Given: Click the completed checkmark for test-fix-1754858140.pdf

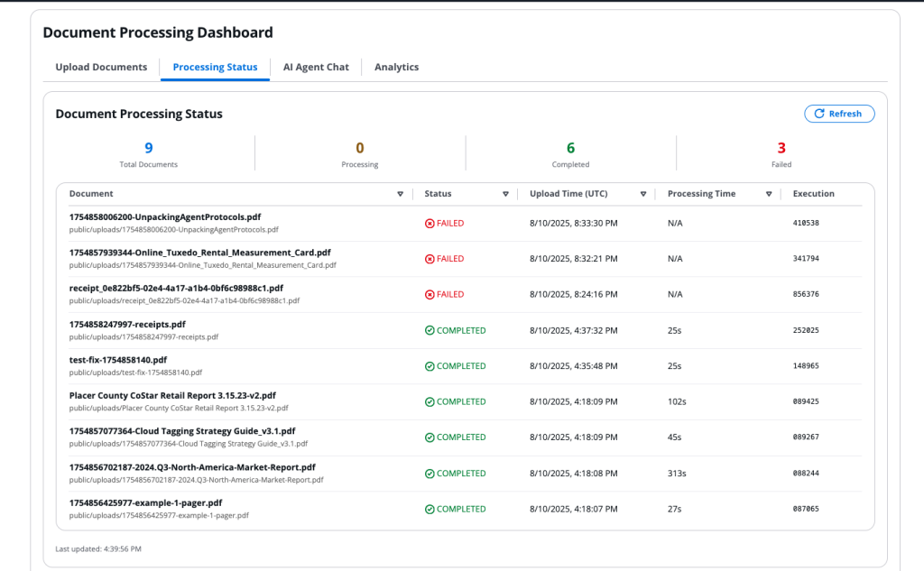Looking at the screenshot, I should coord(430,366).
